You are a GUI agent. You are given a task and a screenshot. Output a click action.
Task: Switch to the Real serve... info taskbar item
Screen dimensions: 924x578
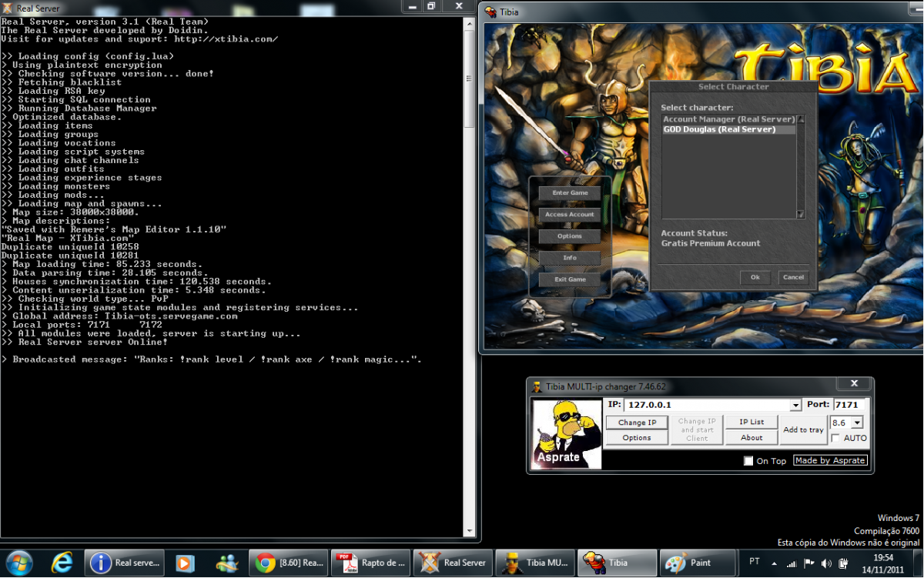124,563
